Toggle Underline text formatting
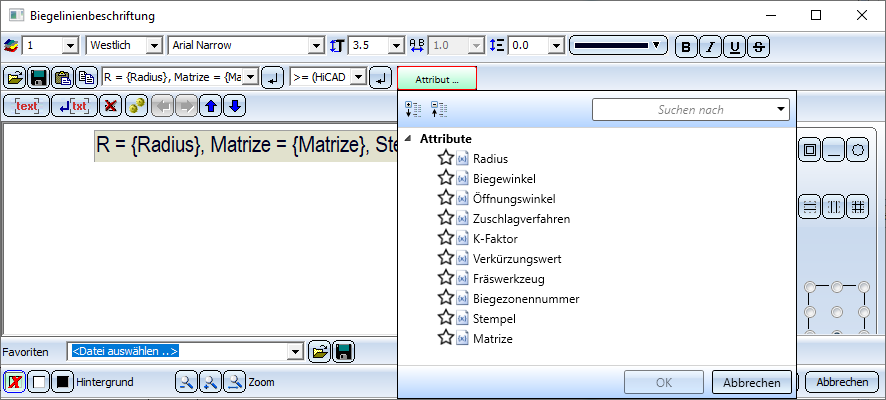Screen dimensions: 886x400 tap(735, 46)
